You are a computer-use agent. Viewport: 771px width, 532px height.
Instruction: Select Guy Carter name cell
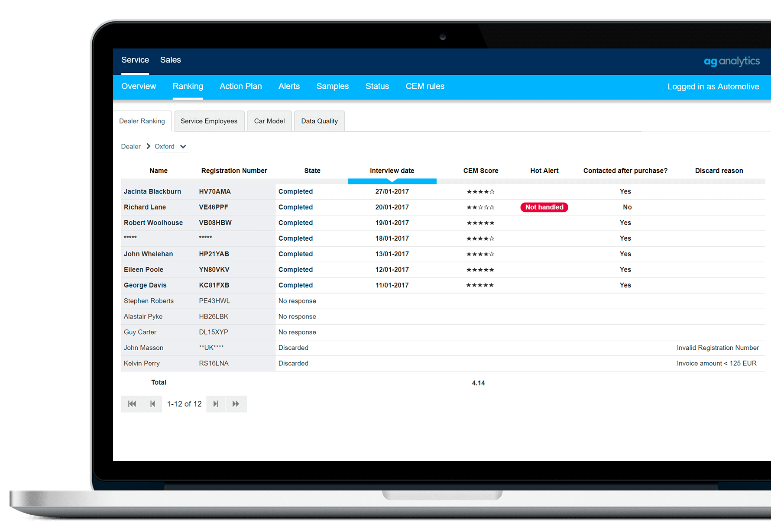tap(140, 332)
